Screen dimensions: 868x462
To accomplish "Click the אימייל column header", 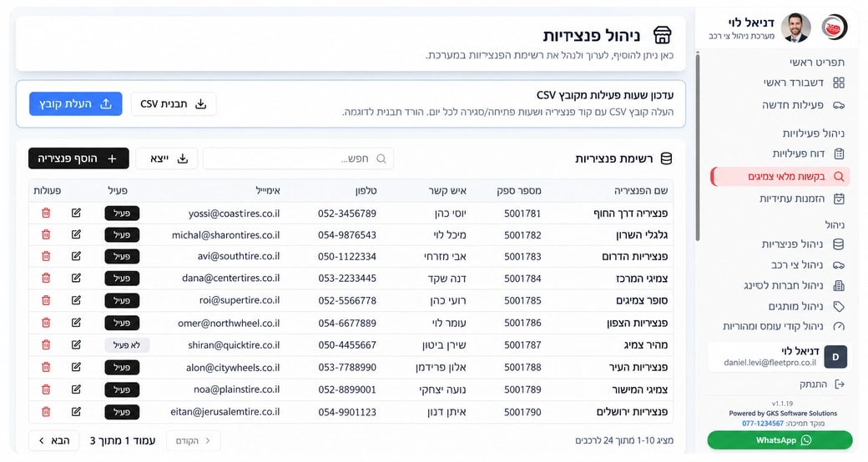I will (x=267, y=190).
